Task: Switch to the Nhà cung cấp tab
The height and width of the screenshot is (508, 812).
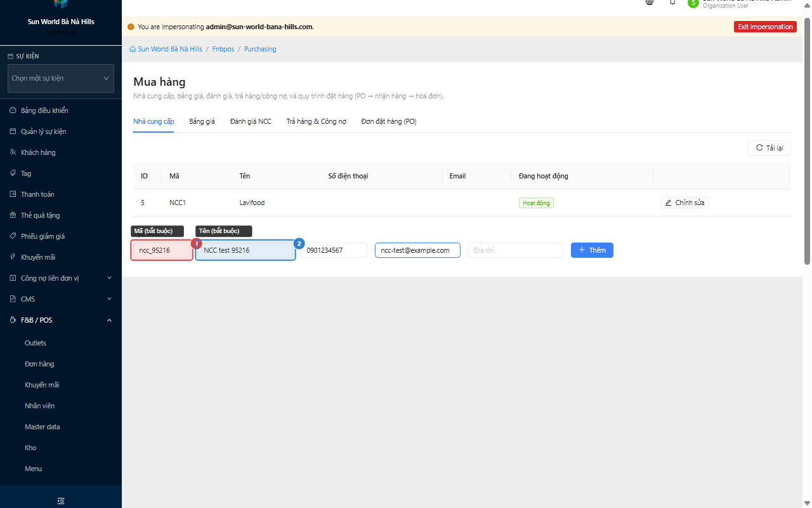Action: click(154, 121)
